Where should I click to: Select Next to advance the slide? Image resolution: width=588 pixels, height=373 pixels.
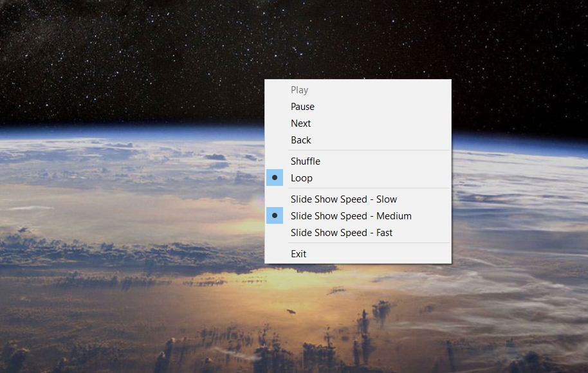coord(358,123)
